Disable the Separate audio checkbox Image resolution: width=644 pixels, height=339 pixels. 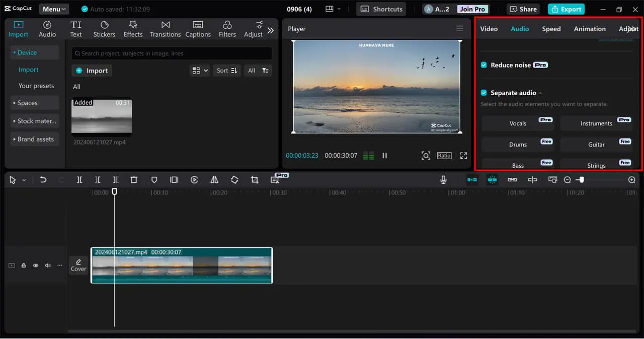(x=484, y=93)
